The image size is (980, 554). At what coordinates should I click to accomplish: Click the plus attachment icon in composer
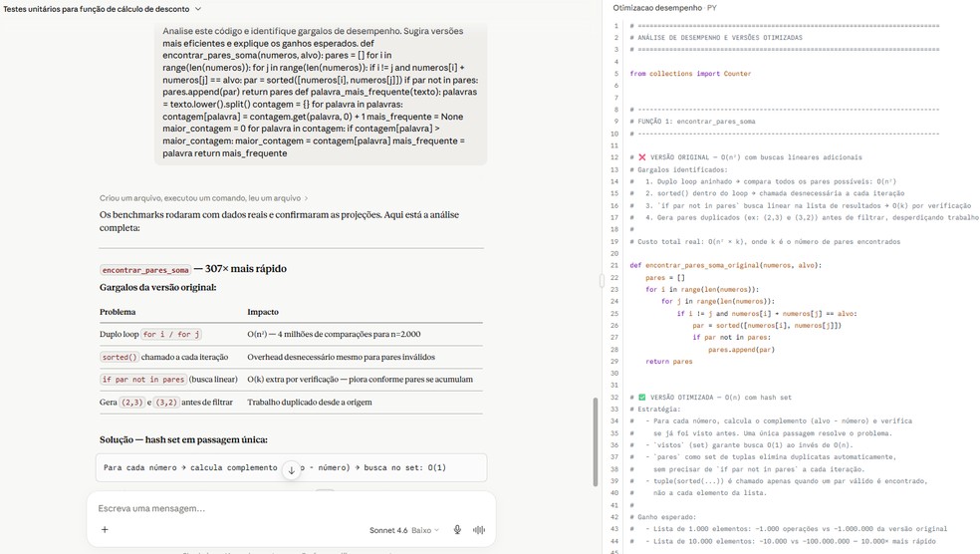click(105, 530)
